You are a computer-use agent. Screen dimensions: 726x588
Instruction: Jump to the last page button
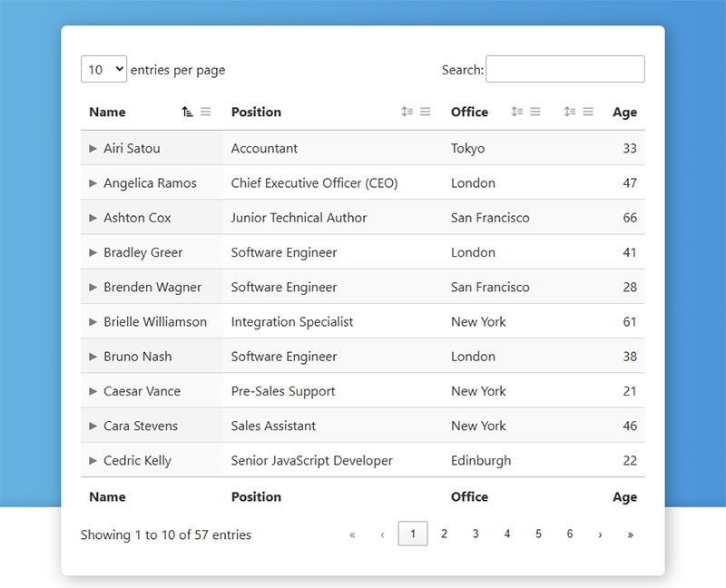[x=630, y=534]
